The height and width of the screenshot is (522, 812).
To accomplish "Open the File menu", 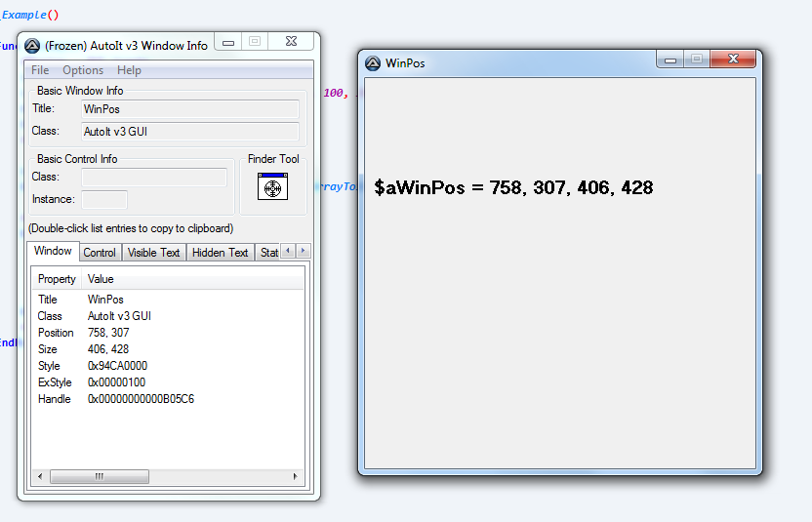I will coord(40,70).
